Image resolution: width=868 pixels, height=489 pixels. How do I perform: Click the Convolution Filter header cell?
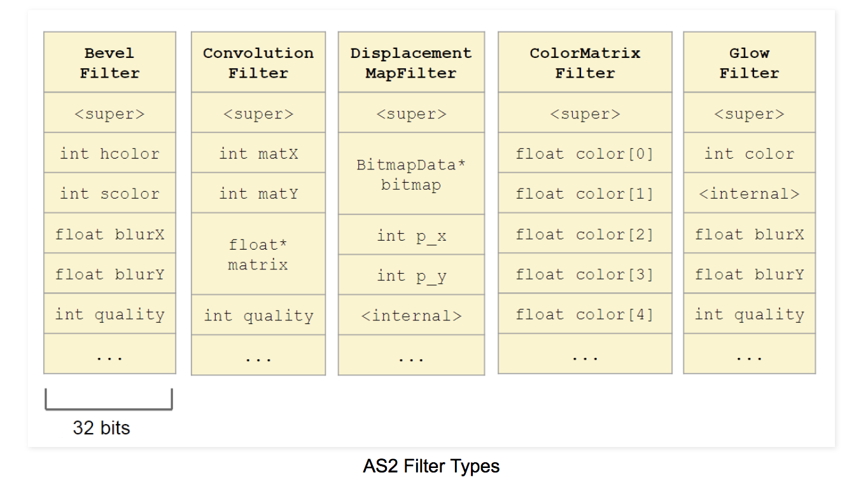(258, 62)
